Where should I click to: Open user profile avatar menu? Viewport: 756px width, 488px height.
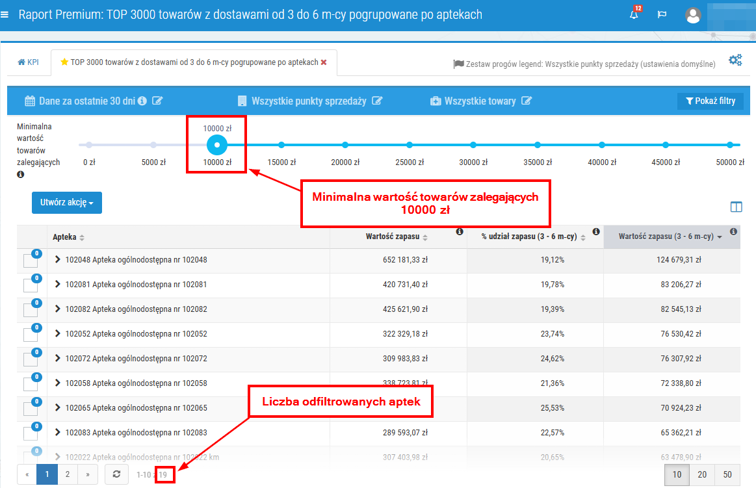[694, 15]
